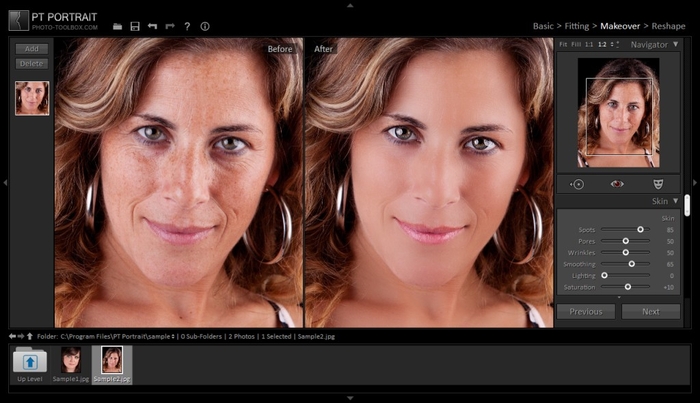Set Navigator zoom to Fill
The width and height of the screenshot is (700, 403).
(x=576, y=44)
